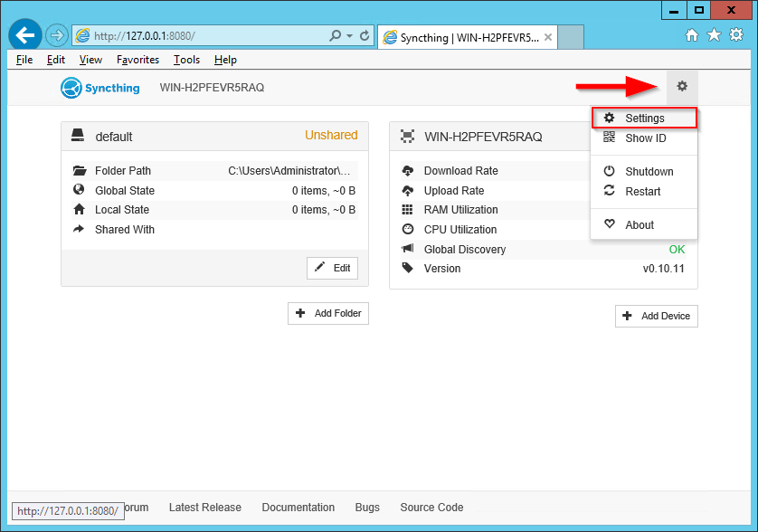Open the Favorites star icon
The width and height of the screenshot is (758, 532).
coord(714,34)
